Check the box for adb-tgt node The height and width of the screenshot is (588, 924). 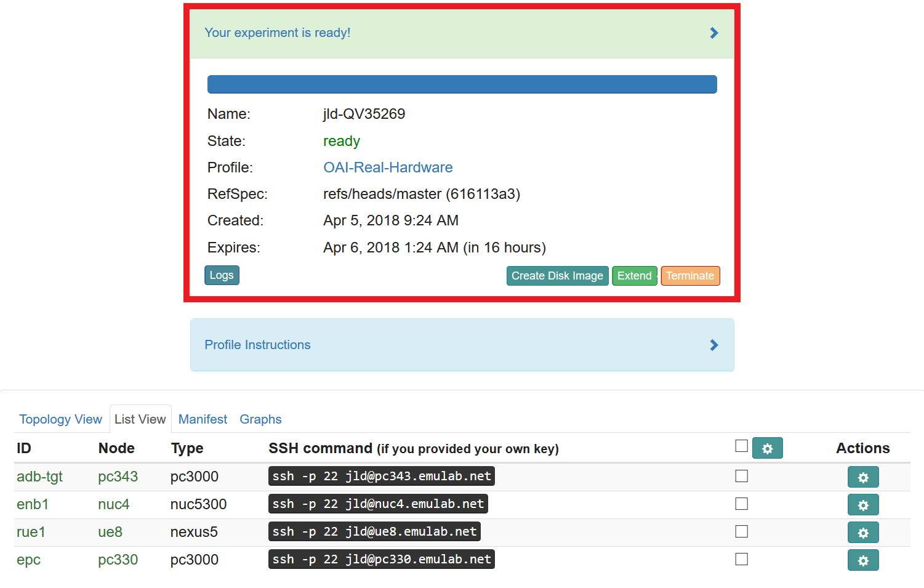(x=742, y=476)
